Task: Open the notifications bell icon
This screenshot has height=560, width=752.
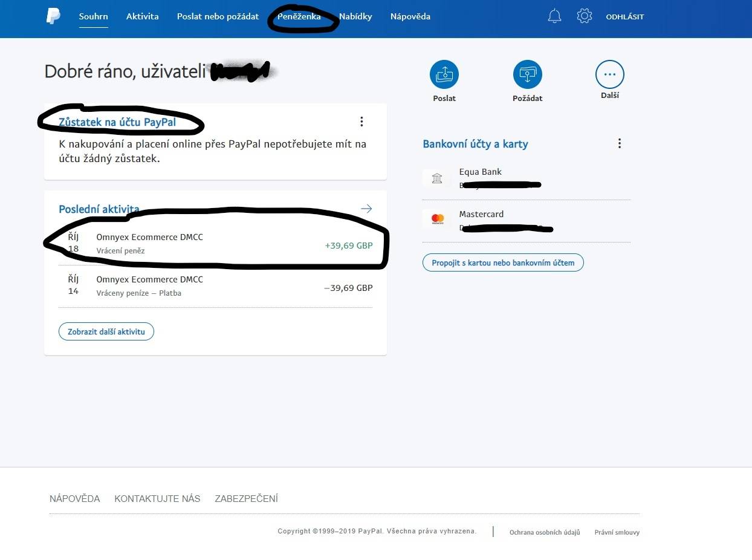Action: click(554, 16)
